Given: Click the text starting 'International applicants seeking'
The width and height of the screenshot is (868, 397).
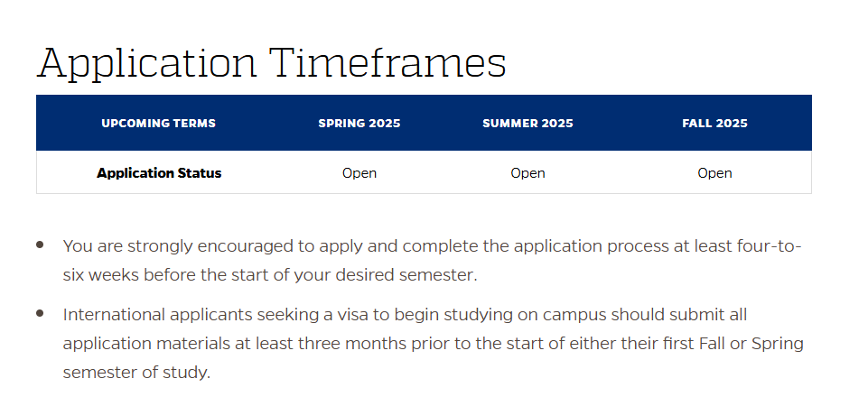Looking at the screenshot, I should pyautogui.click(x=433, y=344).
